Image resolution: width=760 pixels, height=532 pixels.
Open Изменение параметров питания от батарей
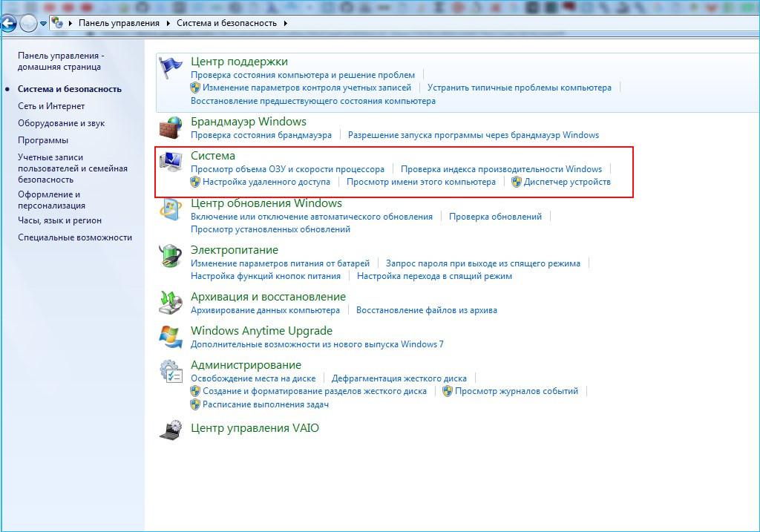(x=280, y=263)
